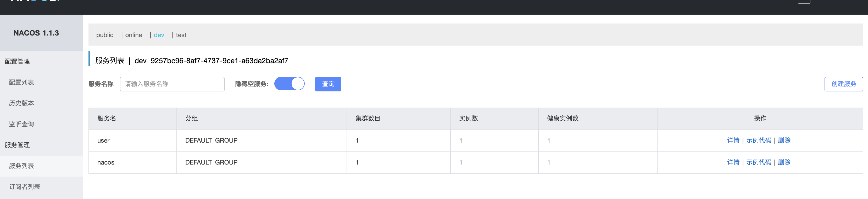Click 删除 for the nacos service
This screenshot has width=868, height=199.
pos(784,162)
